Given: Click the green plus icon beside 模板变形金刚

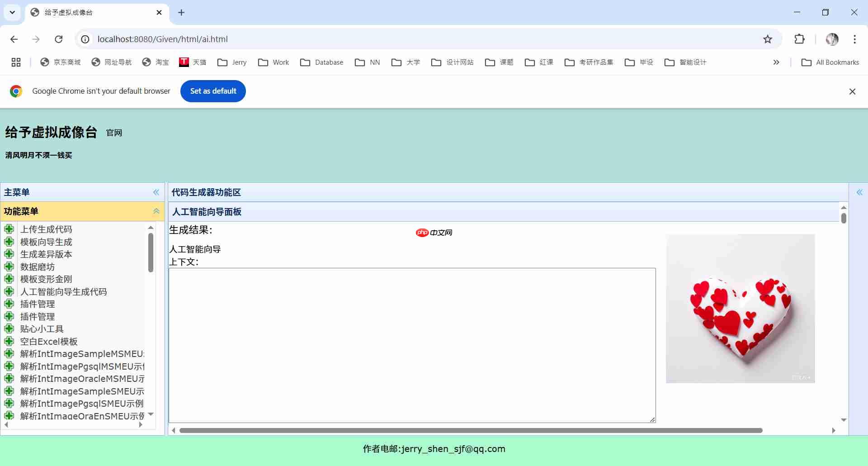Looking at the screenshot, I should click(x=9, y=279).
